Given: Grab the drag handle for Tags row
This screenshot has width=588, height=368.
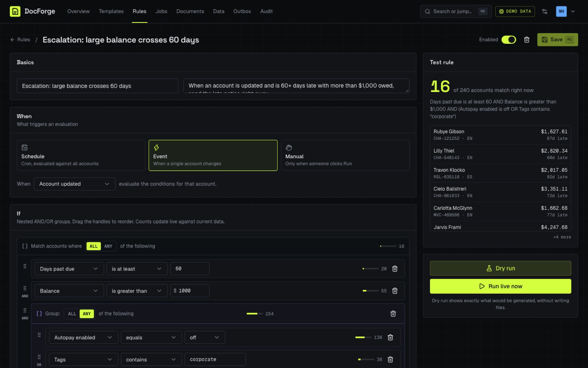Looking at the screenshot, I should tap(39, 357).
